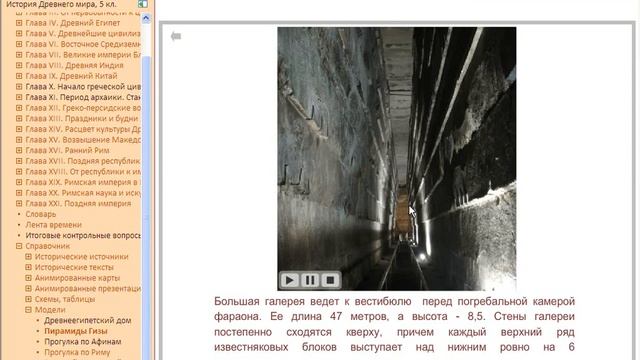Expand Глава IV. Древний Египет
Image resolution: width=640 pixels, height=360 pixels.
[x=19, y=23]
